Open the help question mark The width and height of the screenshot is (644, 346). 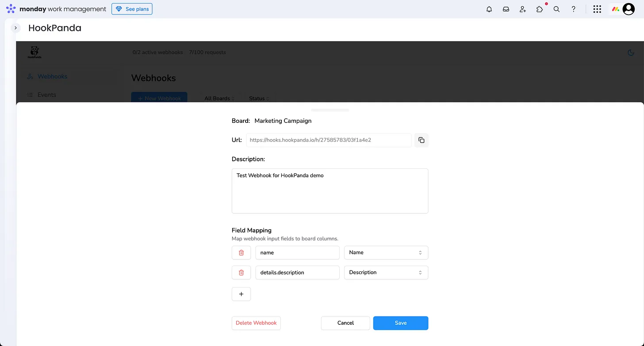(x=574, y=9)
